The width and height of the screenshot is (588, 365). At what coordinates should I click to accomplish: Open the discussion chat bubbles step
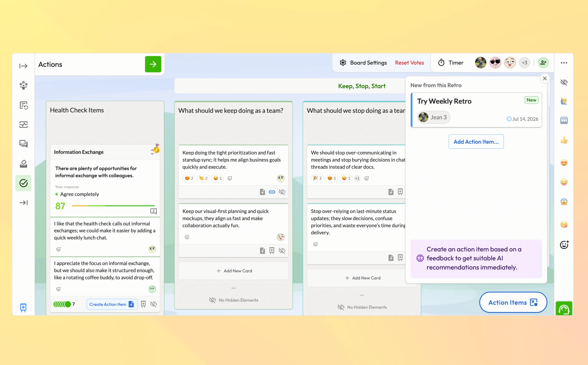23,144
